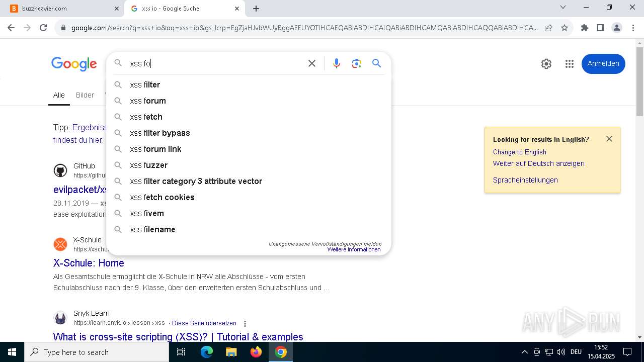Open Chrome three-dot menu

coord(633,28)
